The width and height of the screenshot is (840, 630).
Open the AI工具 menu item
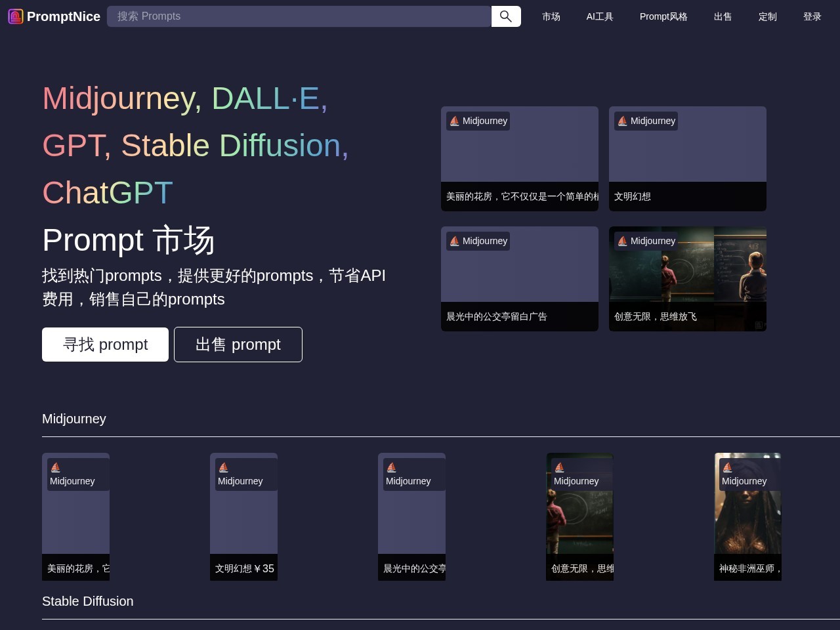[x=599, y=16]
